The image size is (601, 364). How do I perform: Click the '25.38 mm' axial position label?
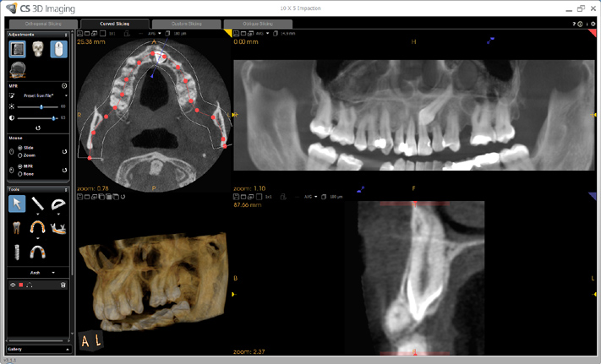[x=91, y=41]
